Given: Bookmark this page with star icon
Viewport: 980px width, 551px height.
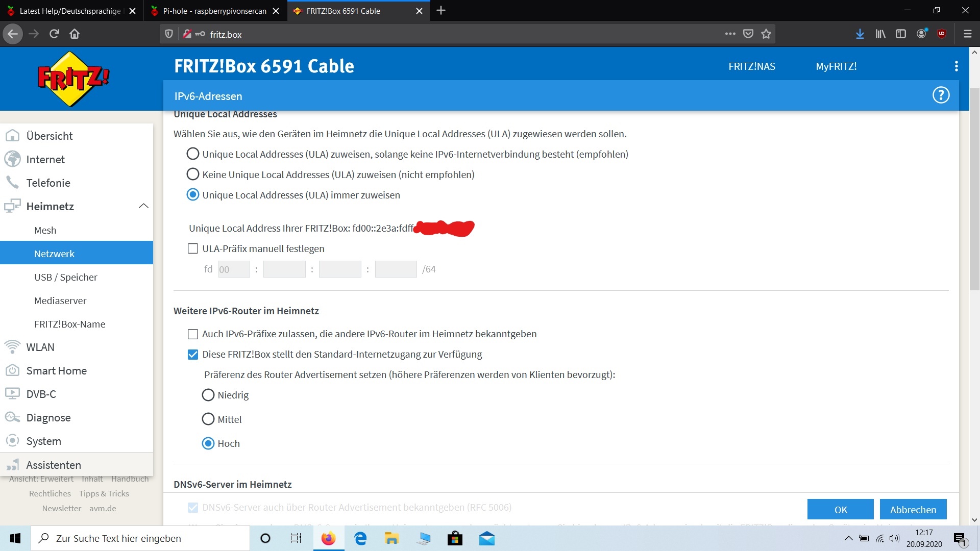Looking at the screenshot, I should [x=766, y=34].
